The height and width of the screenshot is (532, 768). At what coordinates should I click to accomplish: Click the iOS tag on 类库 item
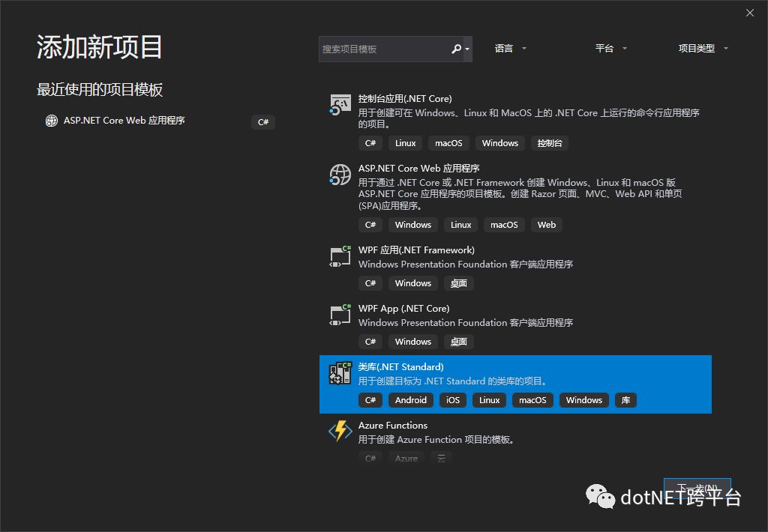[453, 400]
